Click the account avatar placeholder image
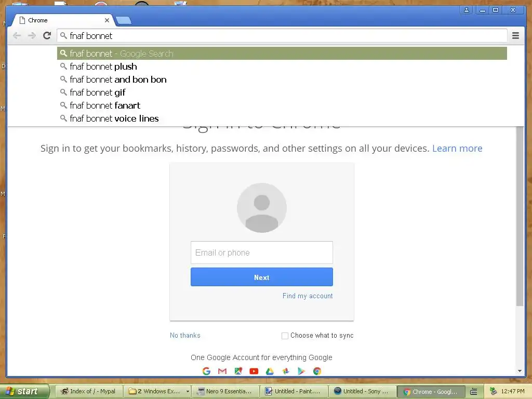The width and height of the screenshot is (532, 399). point(262,208)
